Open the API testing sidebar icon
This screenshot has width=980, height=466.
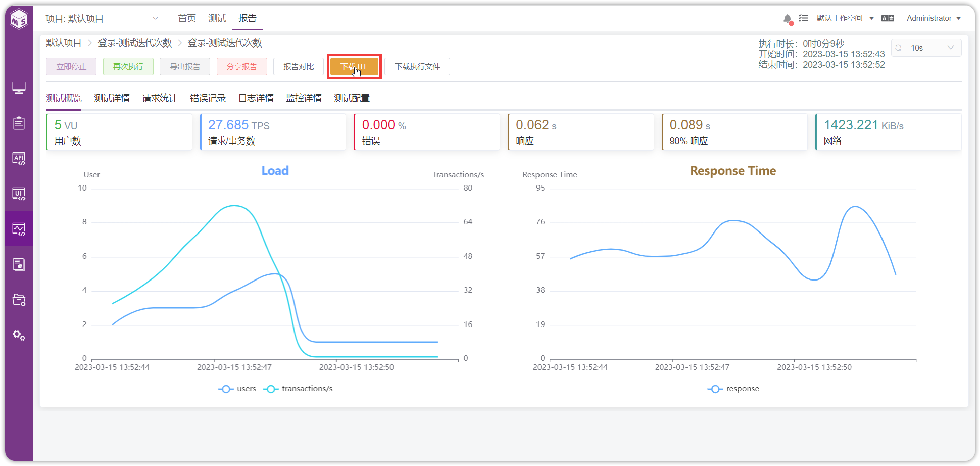coord(19,159)
